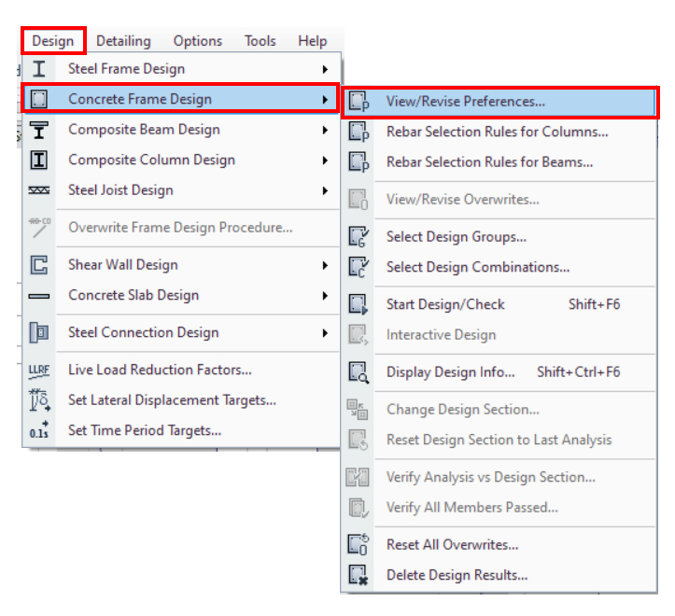The width and height of the screenshot is (675, 616).
Task: Click the Select Design Groups icon
Action: pyautogui.click(x=359, y=237)
